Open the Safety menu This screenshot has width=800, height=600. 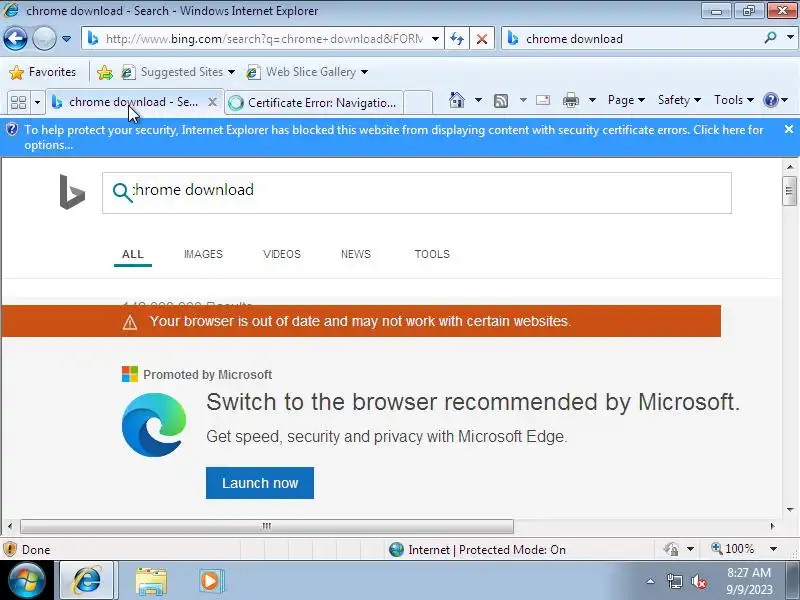[x=679, y=100]
